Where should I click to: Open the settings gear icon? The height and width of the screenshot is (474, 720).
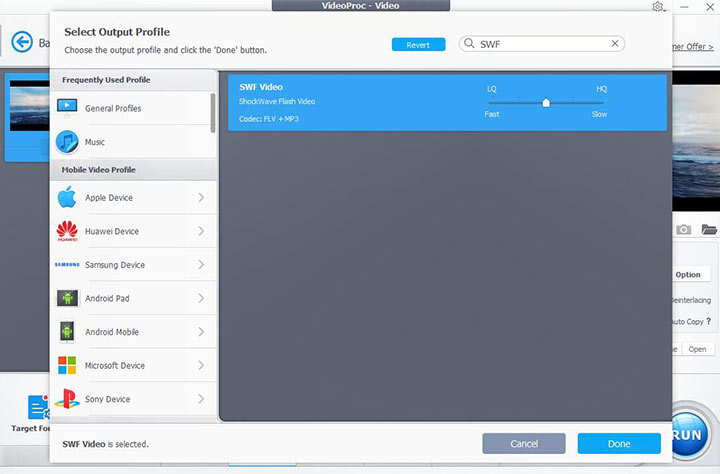(658, 7)
